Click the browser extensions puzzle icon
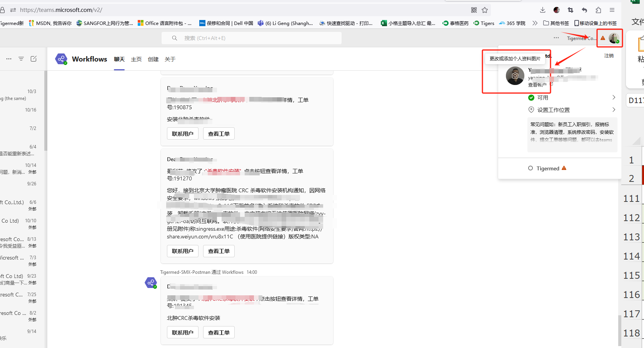This screenshot has height=348, width=644. tap(598, 10)
